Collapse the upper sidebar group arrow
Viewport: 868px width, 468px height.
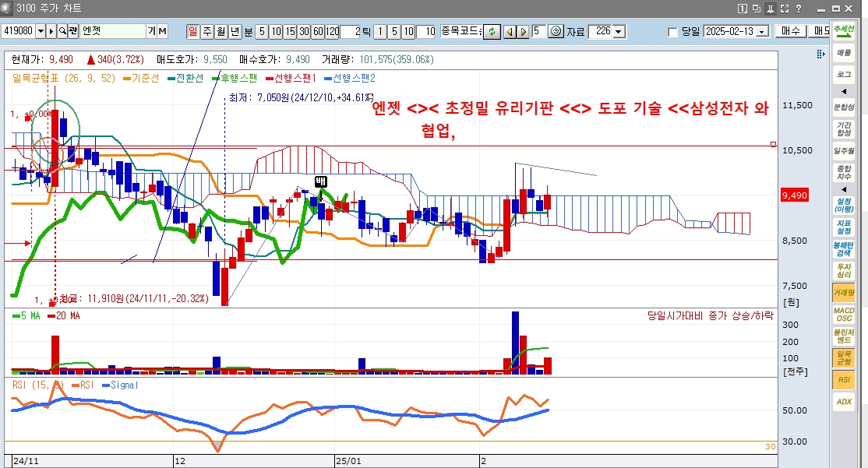point(844,91)
